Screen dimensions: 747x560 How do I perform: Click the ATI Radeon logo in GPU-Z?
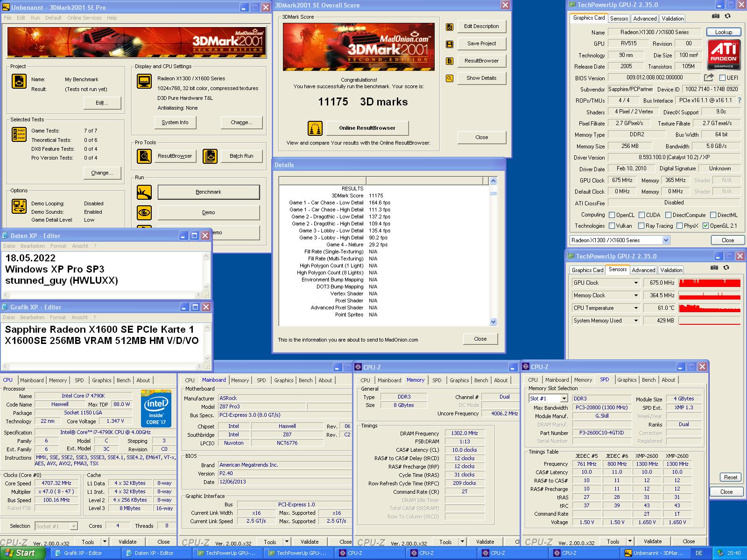(x=724, y=54)
